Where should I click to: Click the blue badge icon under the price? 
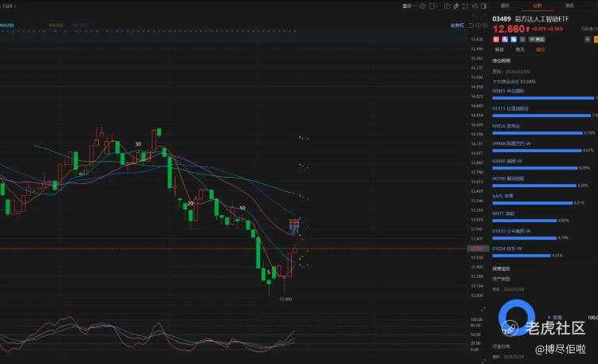(x=513, y=39)
